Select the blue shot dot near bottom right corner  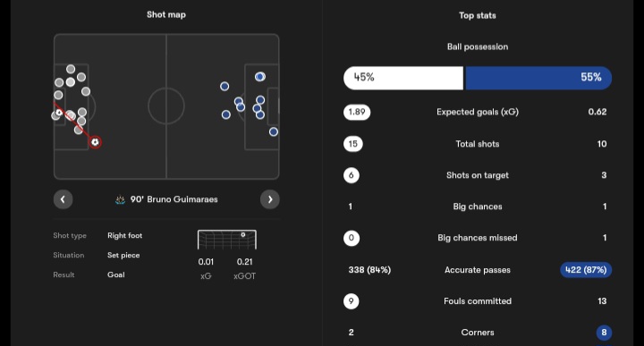click(x=274, y=131)
